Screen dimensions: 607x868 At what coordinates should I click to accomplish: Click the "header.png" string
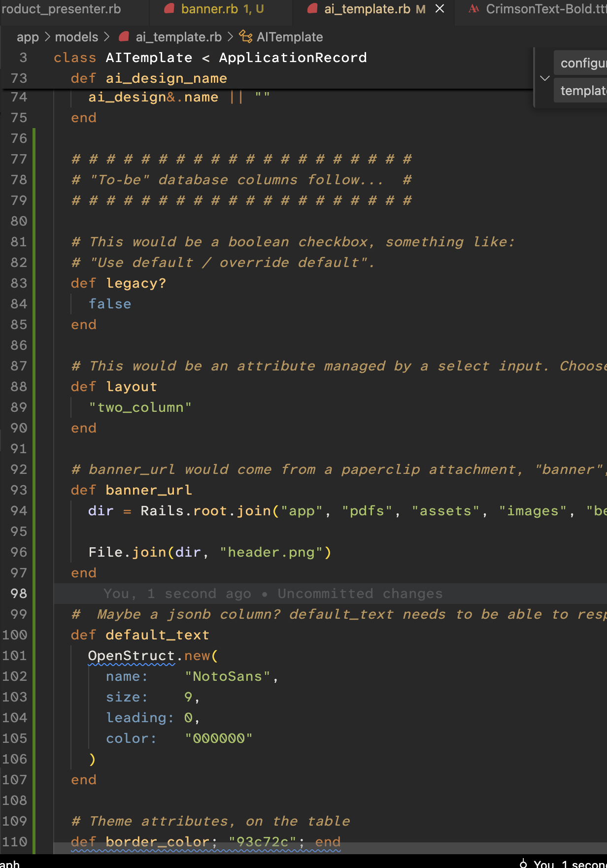point(270,552)
